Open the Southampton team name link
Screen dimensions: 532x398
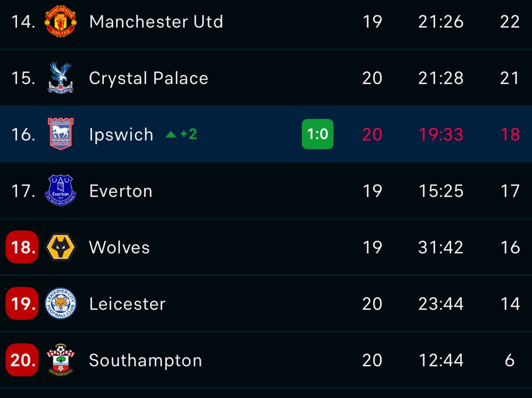145,360
